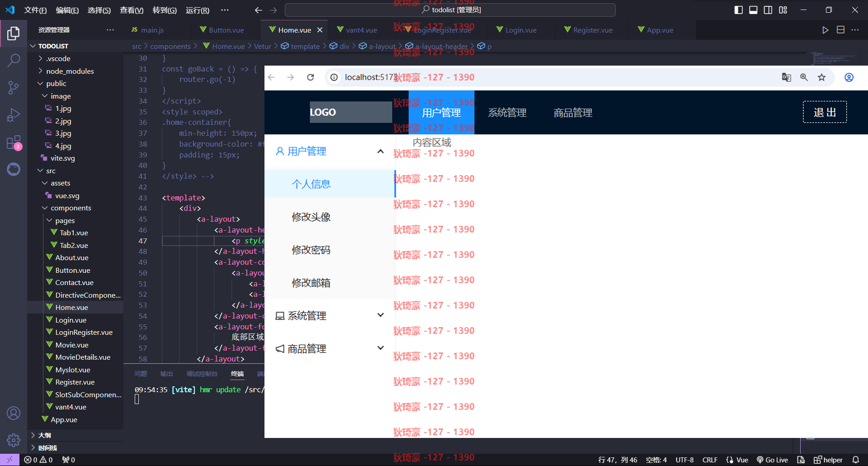Toggle the primary side bar visibility

click(x=739, y=10)
